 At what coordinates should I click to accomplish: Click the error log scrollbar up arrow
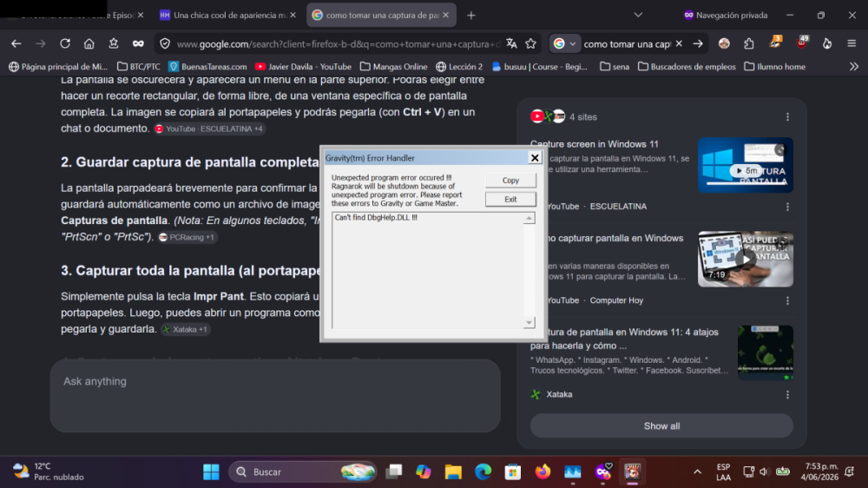[x=529, y=218]
